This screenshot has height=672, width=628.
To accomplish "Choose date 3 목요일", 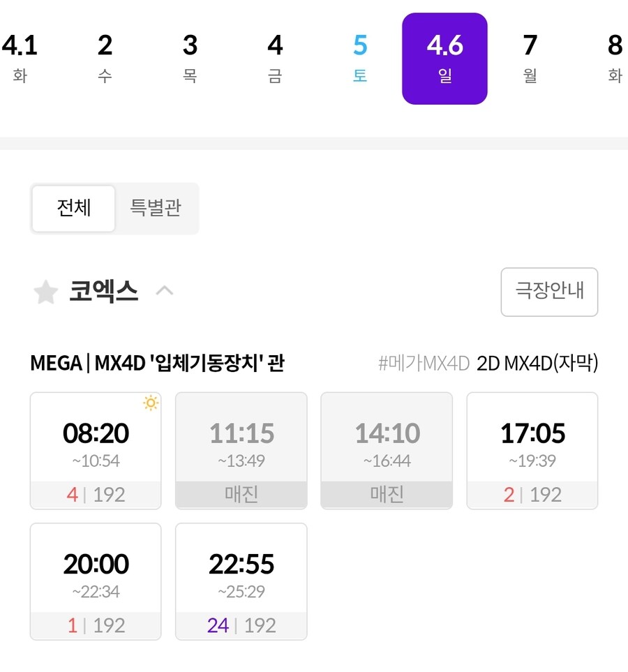I will pos(190,59).
